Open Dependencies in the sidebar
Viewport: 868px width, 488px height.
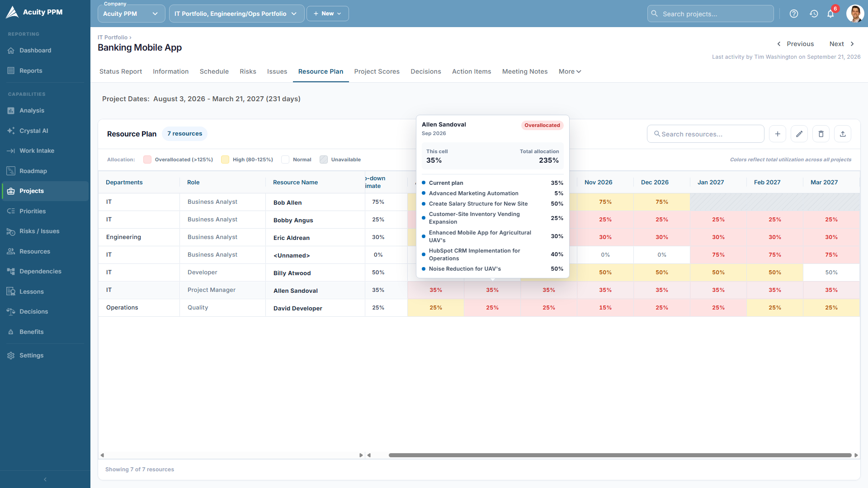point(45,272)
